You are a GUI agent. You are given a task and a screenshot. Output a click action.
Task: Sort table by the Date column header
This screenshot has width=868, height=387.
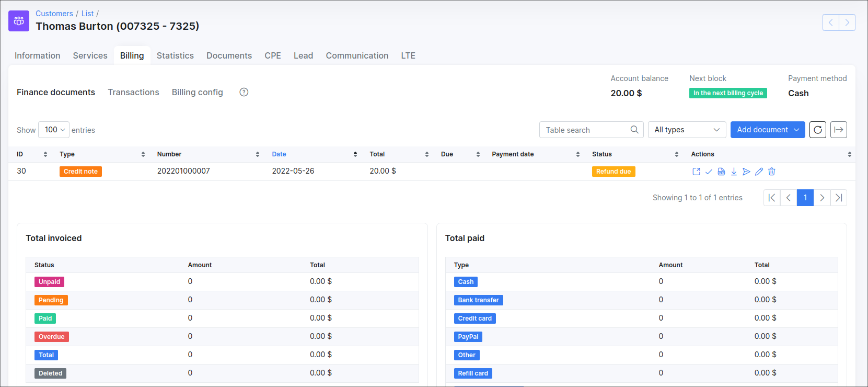pos(279,154)
